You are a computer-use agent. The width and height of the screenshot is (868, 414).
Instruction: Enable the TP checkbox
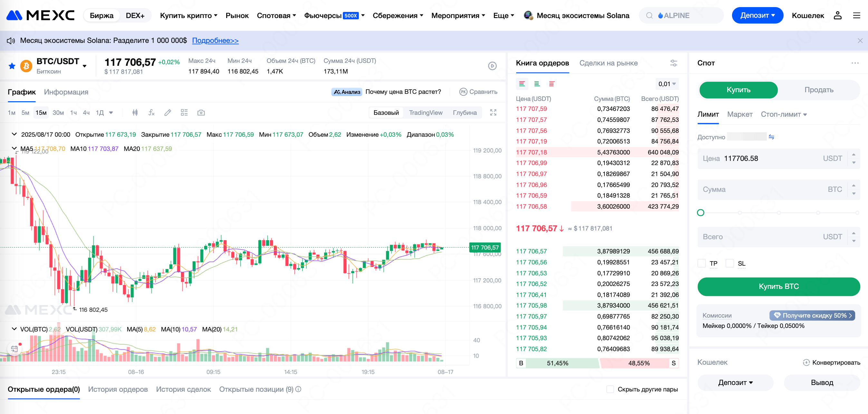tap(701, 263)
